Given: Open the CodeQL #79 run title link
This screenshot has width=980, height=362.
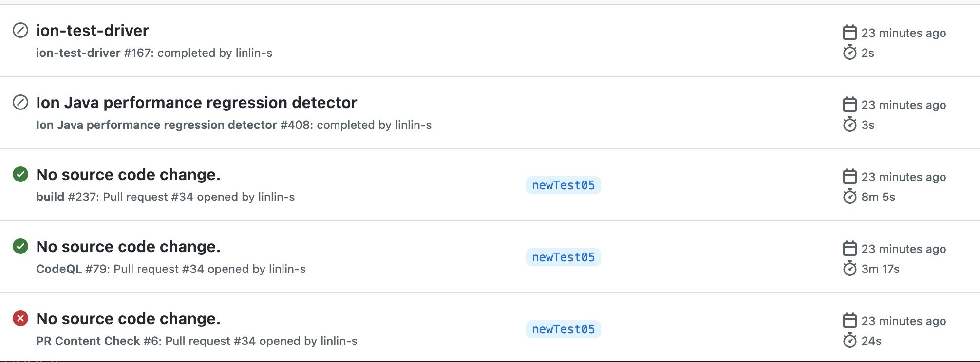Looking at the screenshot, I should [129, 247].
